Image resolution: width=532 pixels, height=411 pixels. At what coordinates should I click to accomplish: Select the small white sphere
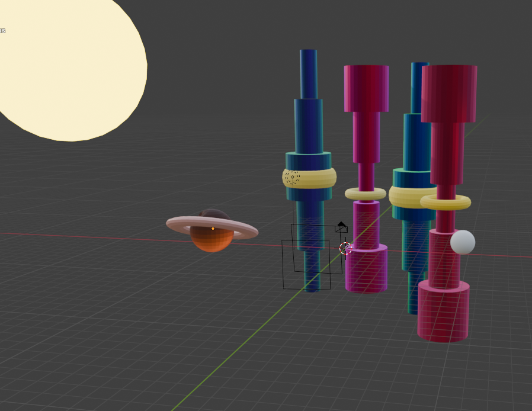(x=463, y=242)
